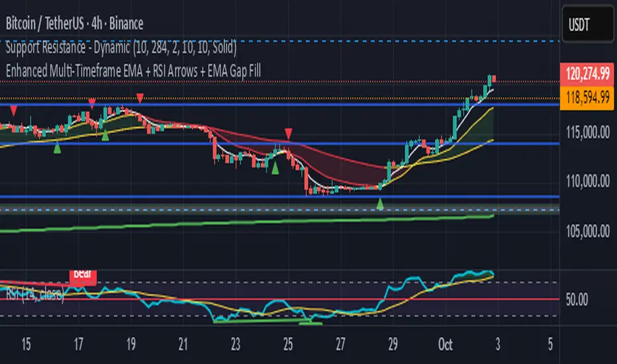Screen dimensions: 617x364
Task: Click the red Bear label in RSI pane
Action: pos(83,275)
